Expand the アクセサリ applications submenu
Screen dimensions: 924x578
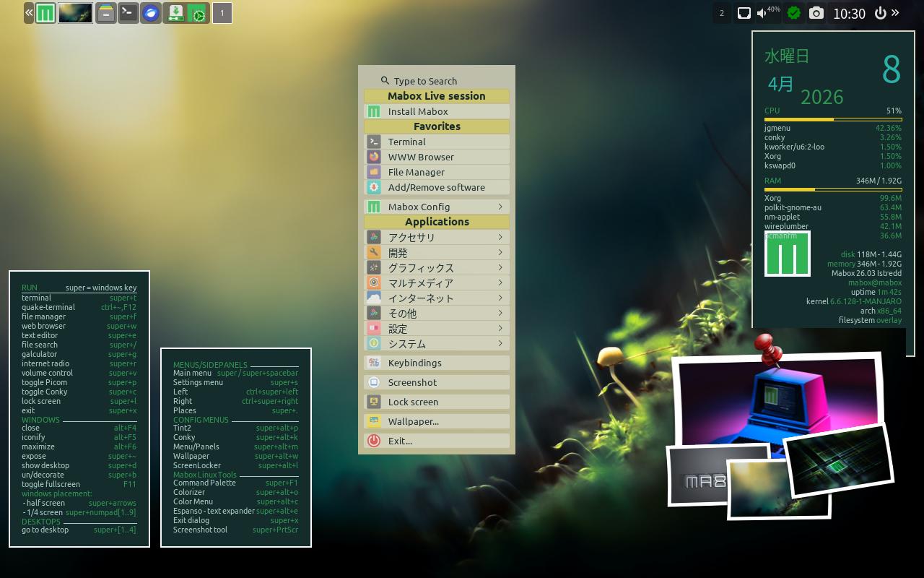click(437, 237)
